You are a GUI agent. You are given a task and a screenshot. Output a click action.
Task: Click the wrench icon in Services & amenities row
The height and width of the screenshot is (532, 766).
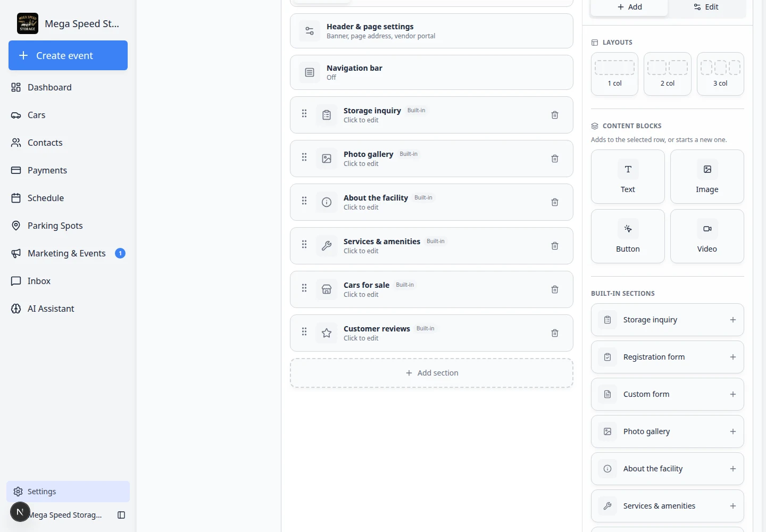tap(327, 246)
